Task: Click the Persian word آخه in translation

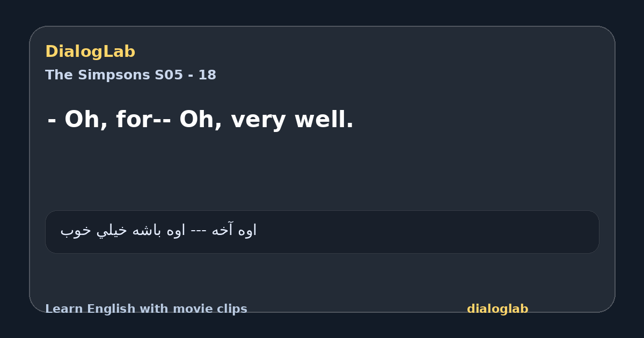Action: click(222, 230)
